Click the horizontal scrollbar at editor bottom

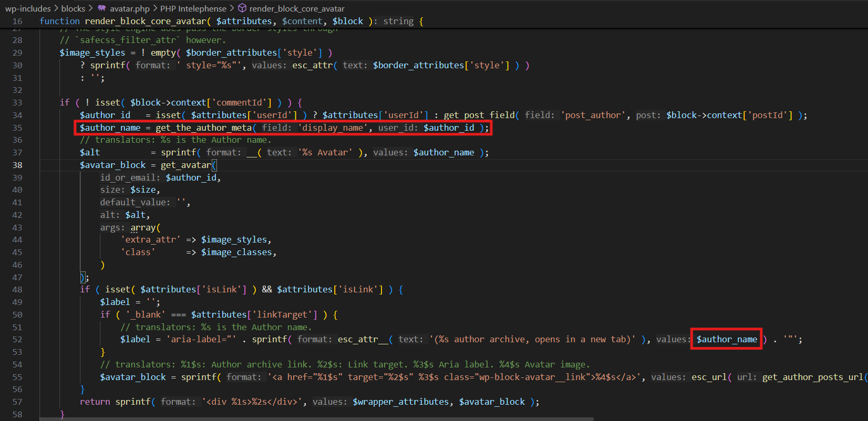316,419
